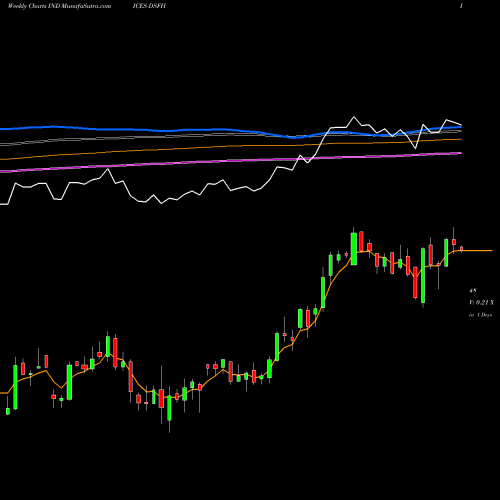Click the tallest green candlestick near the chart peak

[354, 249]
